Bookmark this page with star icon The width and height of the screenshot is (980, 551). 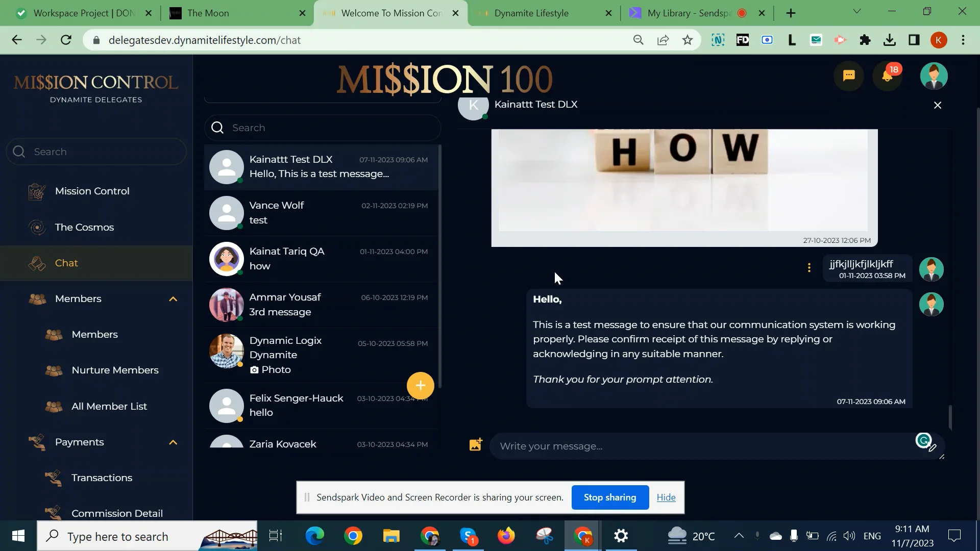[x=688, y=40]
